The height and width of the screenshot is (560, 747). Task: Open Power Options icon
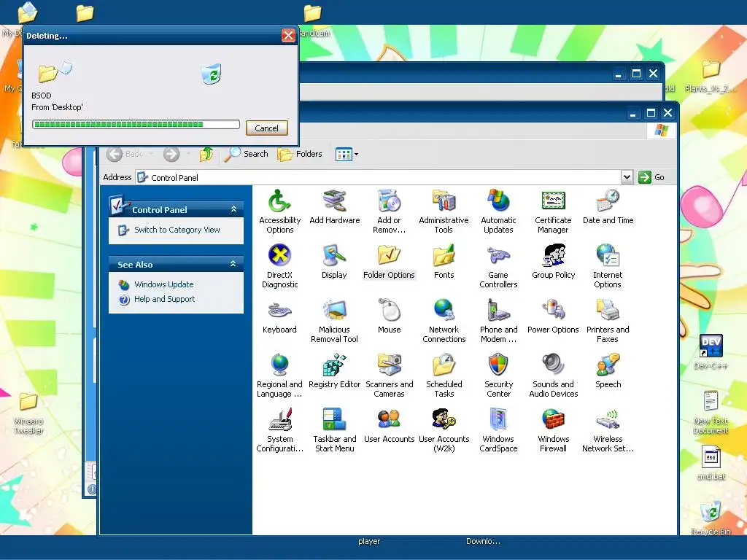click(x=553, y=316)
